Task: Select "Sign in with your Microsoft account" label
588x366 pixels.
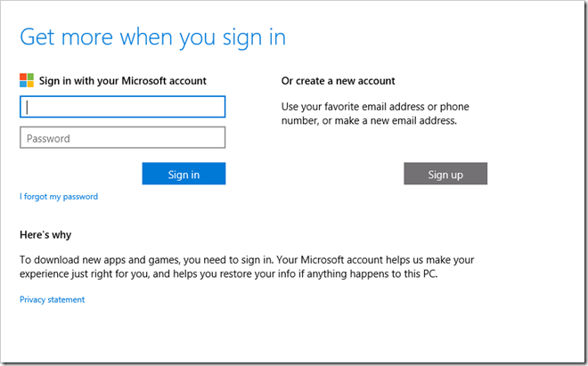Action: click(x=123, y=80)
